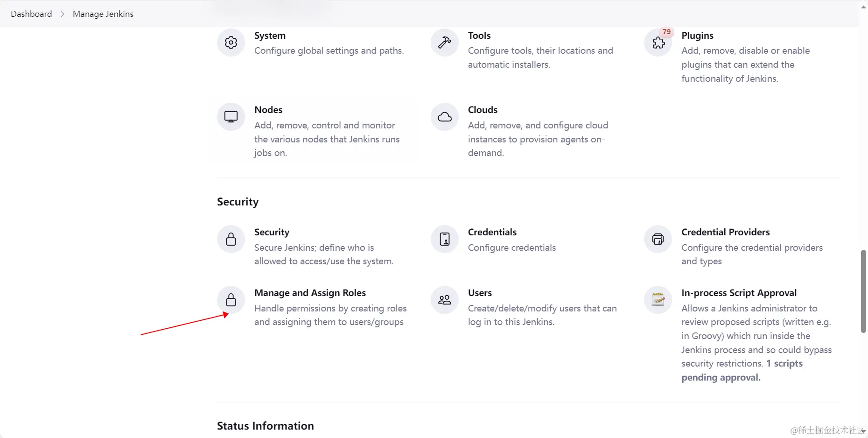Viewport: 868px width, 438px height.
Task: Open the Users title link
Action: (480, 293)
